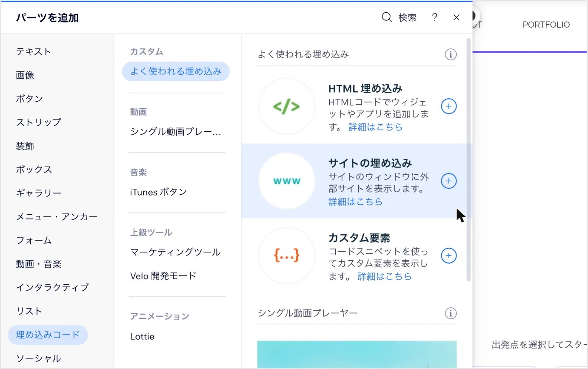Screen dimensions: 588x369
Task: Select 動画・音楽 in the parts list
Action: point(39,264)
